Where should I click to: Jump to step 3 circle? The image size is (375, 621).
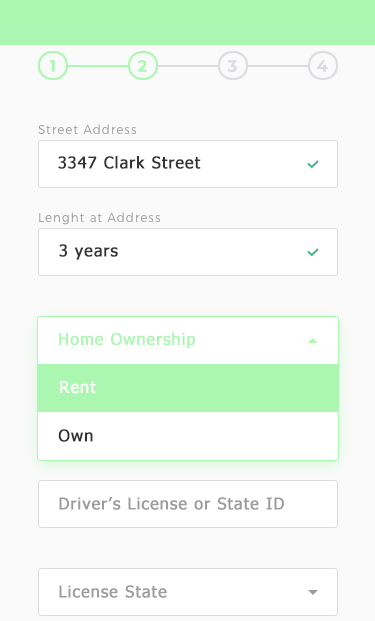[233, 66]
